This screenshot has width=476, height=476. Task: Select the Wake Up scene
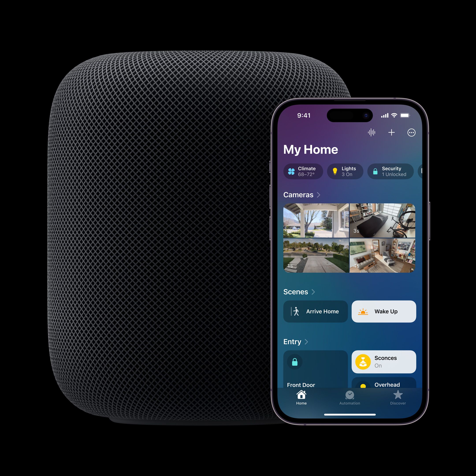[383, 311]
